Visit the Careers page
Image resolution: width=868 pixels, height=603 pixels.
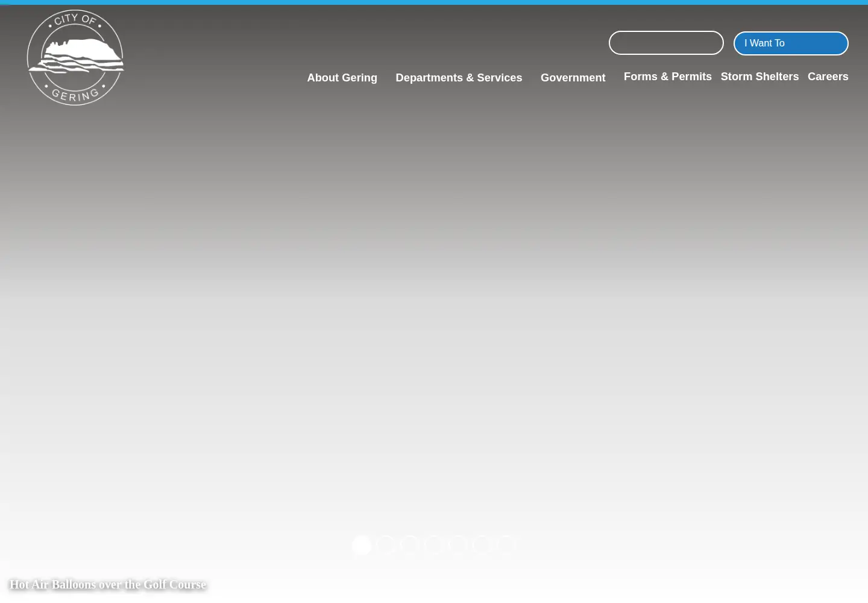(x=828, y=77)
